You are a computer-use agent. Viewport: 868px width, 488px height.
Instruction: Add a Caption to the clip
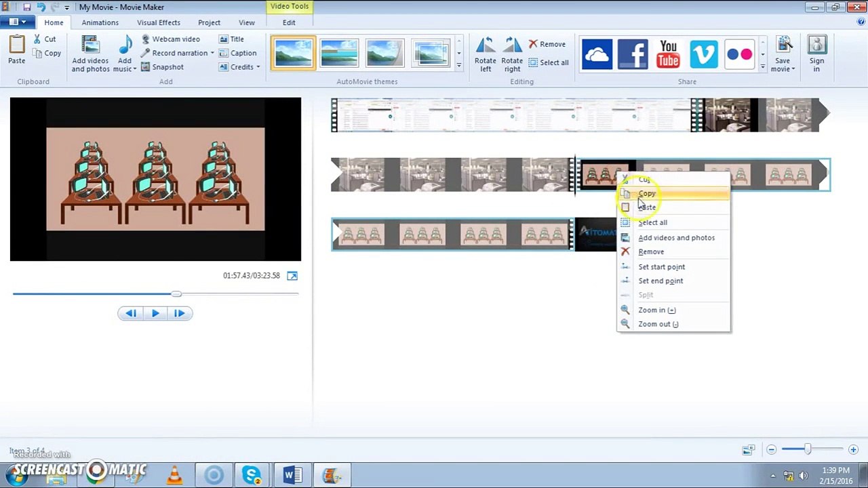pyautogui.click(x=237, y=53)
